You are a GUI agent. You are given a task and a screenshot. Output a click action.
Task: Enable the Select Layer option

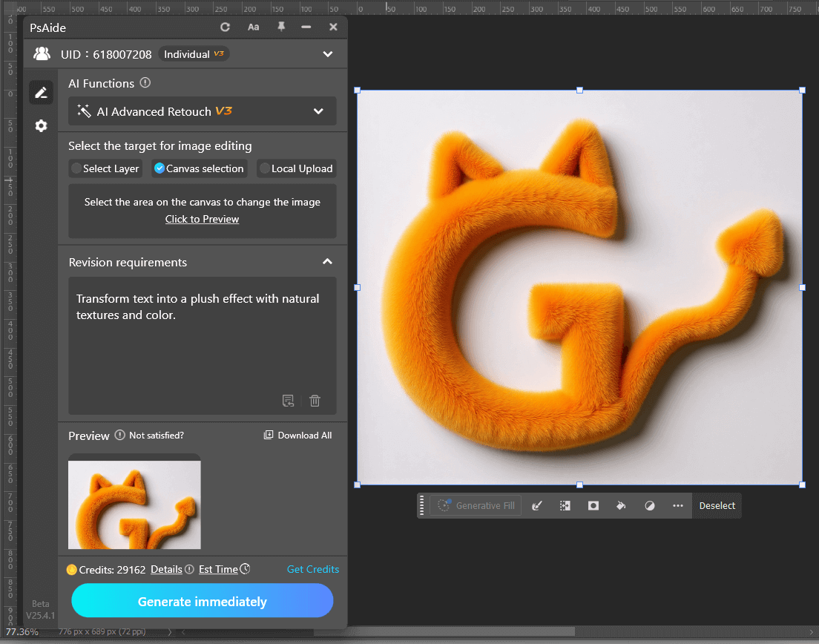click(x=105, y=168)
